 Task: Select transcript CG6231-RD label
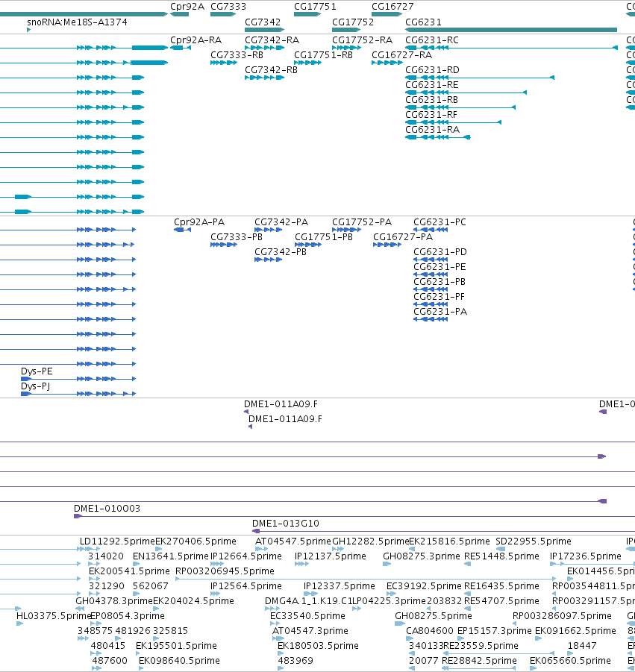click(x=432, y=69)
